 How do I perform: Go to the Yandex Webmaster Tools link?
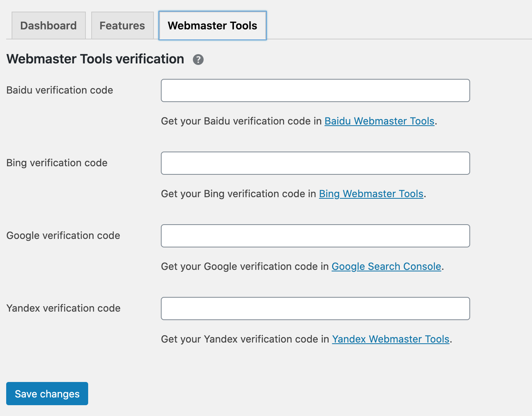click(x=390, y=339)
